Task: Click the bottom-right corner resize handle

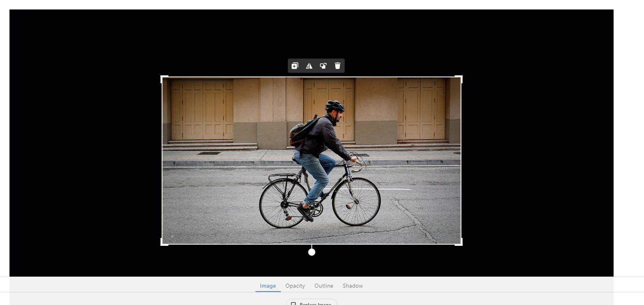Action: click(461, 244)
